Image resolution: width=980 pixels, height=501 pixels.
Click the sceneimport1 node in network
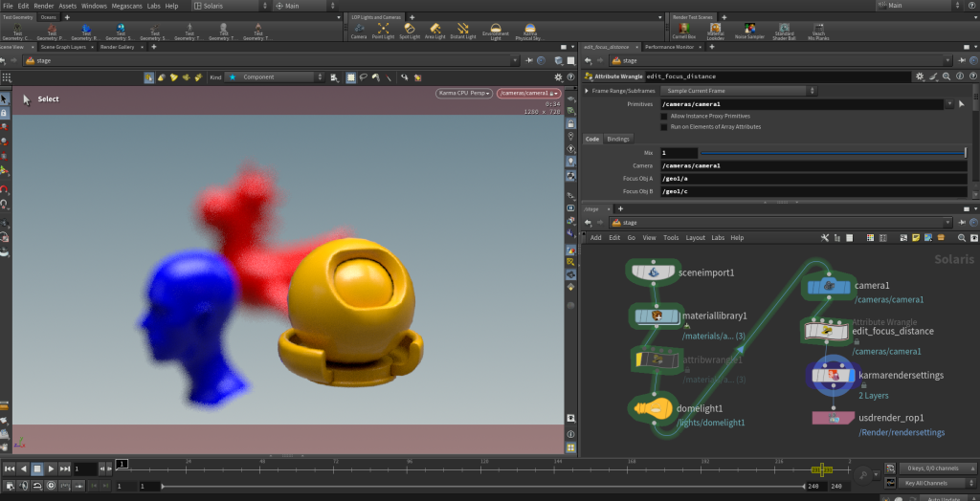click(x=654, y=272)
